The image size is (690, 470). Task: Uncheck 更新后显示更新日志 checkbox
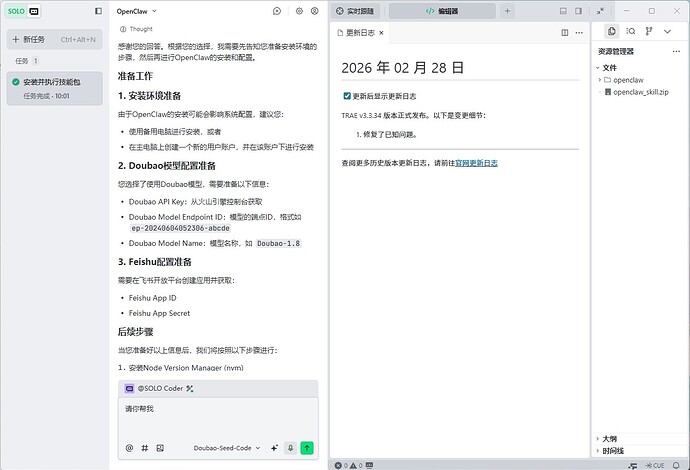pyautogui.click(x=347, y=97)
